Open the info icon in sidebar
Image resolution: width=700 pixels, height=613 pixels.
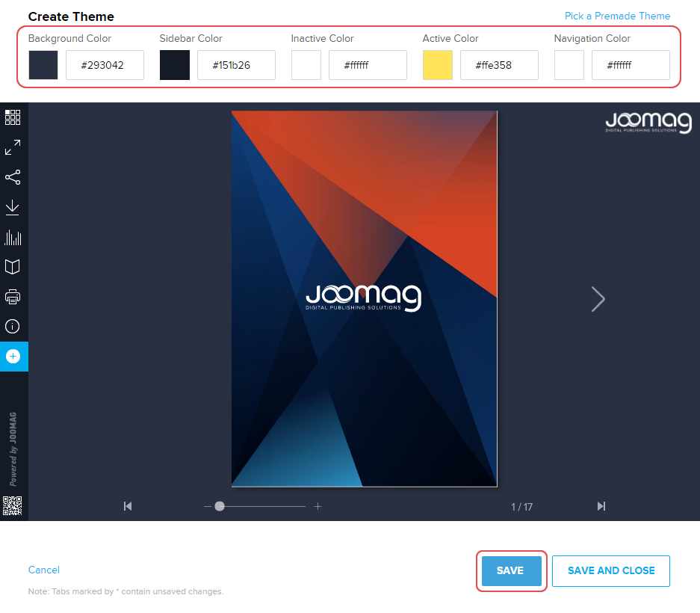[13, 327]
